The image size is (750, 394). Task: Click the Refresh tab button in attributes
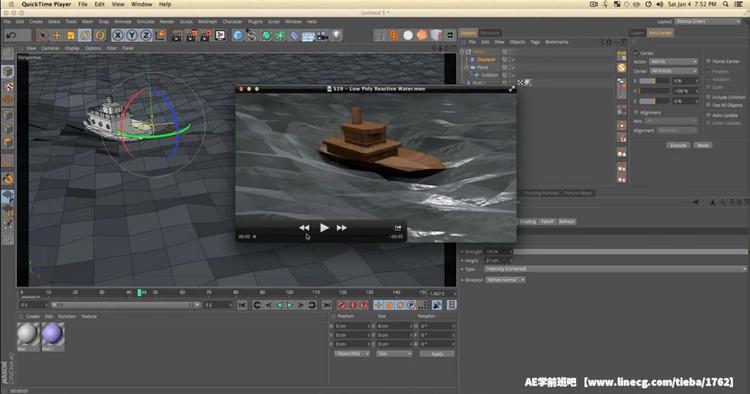566,221
